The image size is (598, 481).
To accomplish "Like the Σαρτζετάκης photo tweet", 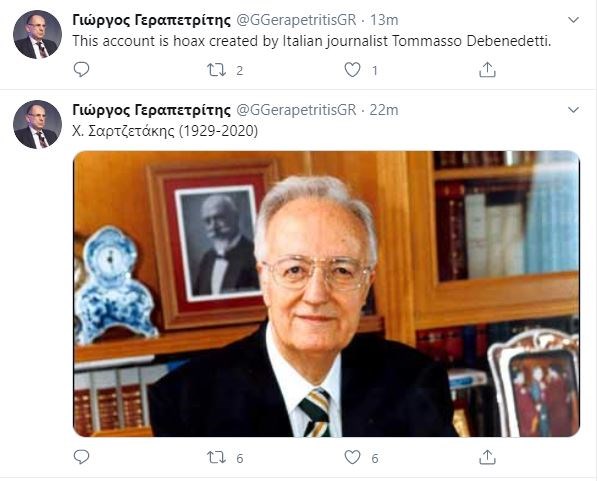I will tap(352, 457).
